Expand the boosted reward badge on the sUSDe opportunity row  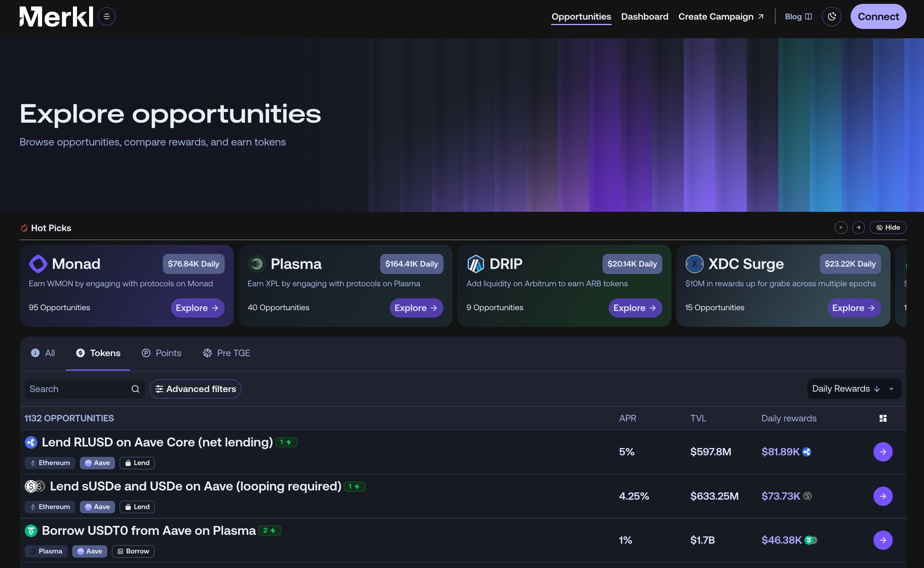click(x=354, y=487)
